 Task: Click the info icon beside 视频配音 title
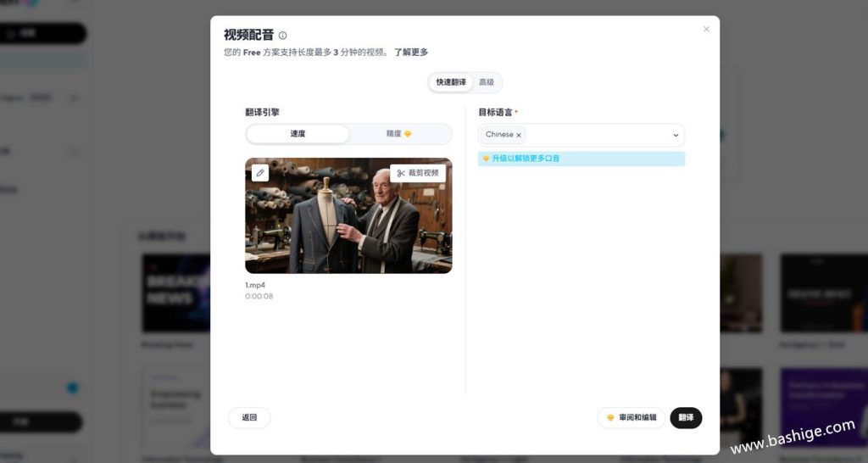282,36
